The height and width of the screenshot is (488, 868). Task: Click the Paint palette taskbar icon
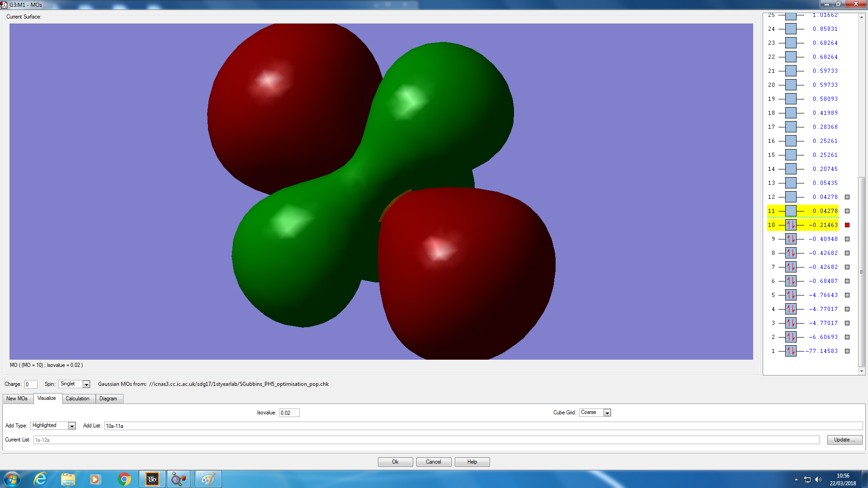coord(208,479)
